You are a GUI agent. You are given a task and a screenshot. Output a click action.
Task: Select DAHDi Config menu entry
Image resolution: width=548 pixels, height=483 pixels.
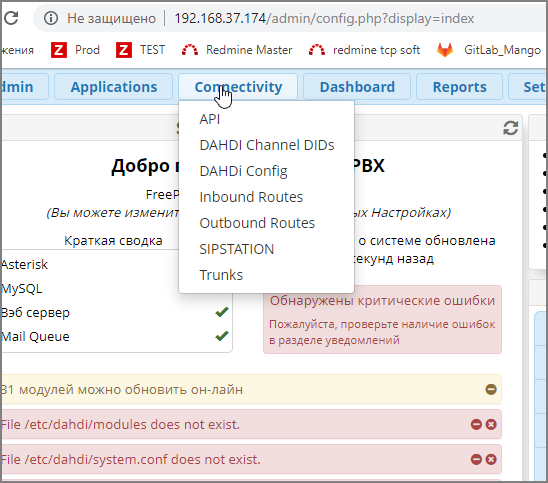pos(243,171)
